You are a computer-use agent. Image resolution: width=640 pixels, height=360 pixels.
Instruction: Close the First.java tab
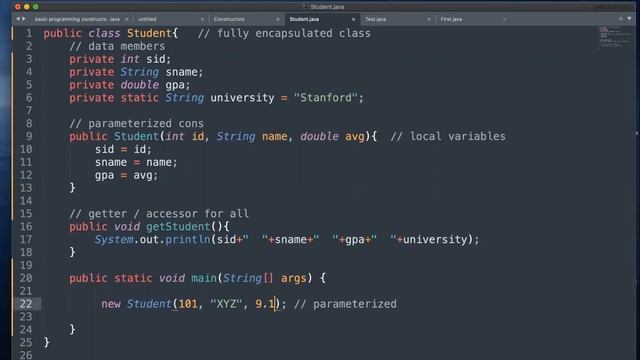pyautogui.click(x=504, y=19)
